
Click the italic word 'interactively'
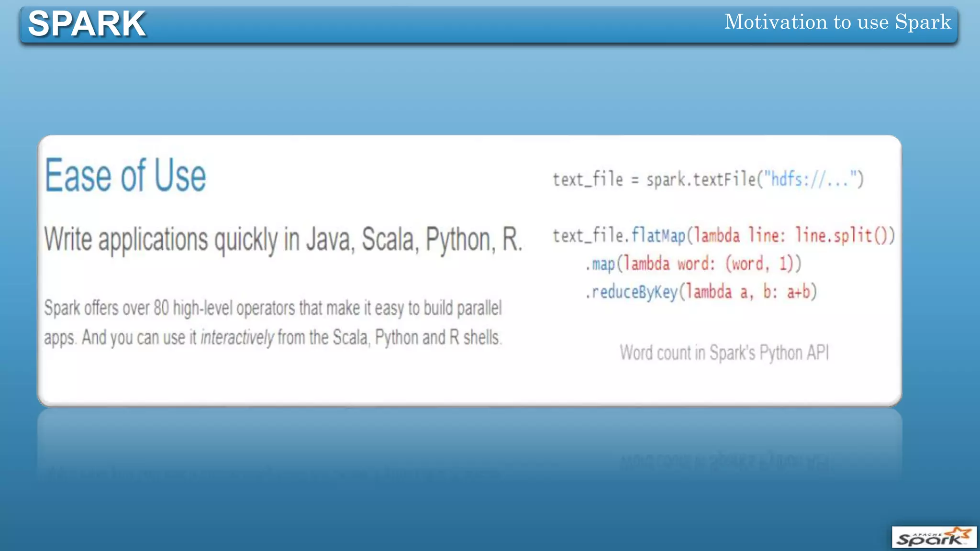(x=237, y=338)
